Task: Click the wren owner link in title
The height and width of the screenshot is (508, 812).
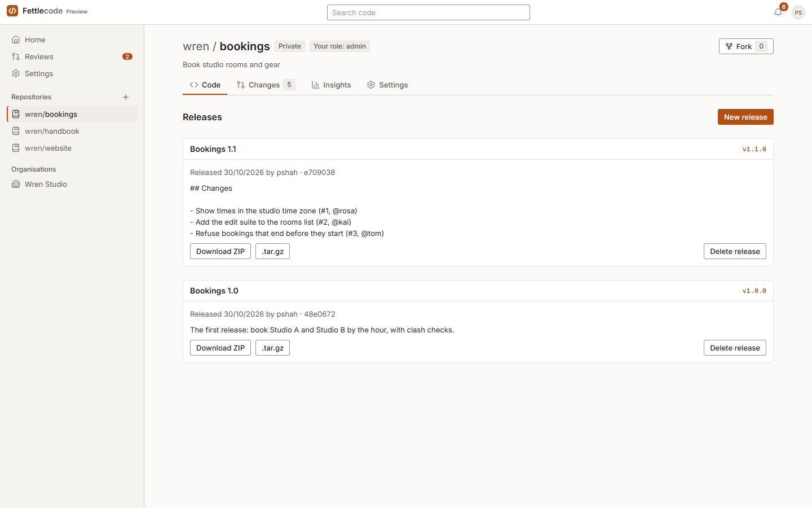Action: click(196, 46)
